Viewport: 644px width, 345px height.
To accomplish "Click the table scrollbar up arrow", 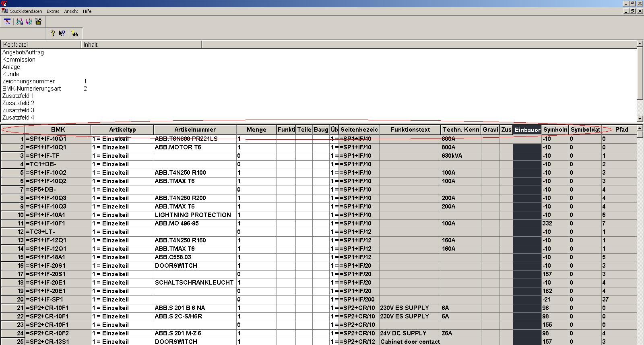I will [x=640, y=128].
